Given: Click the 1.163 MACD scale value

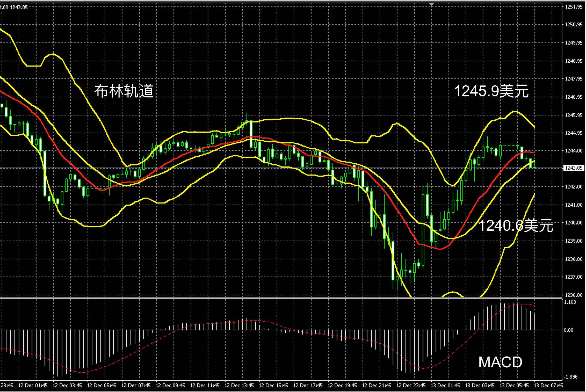Looking at the screenshot, I should pos(570,302).
